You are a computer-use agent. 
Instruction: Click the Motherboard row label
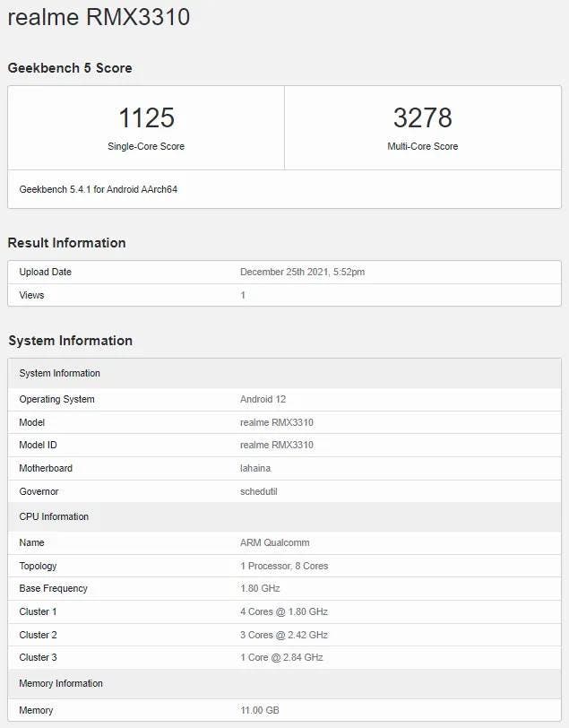46,468
